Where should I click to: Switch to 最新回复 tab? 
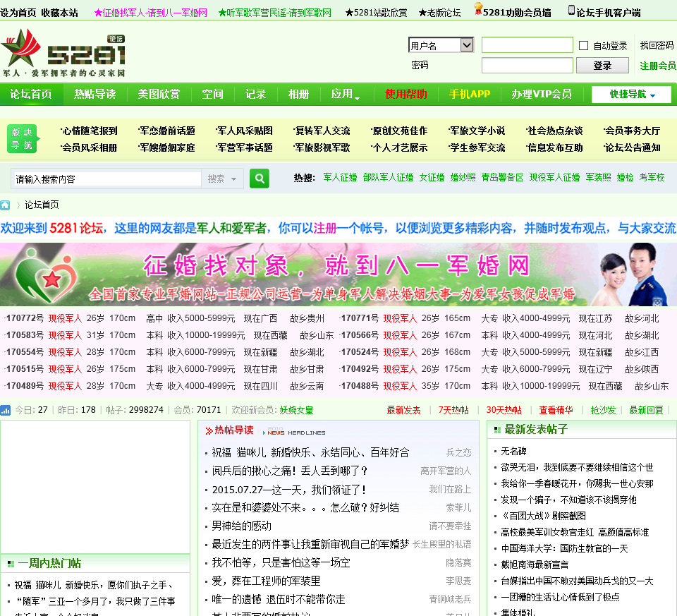pos(647,410)
